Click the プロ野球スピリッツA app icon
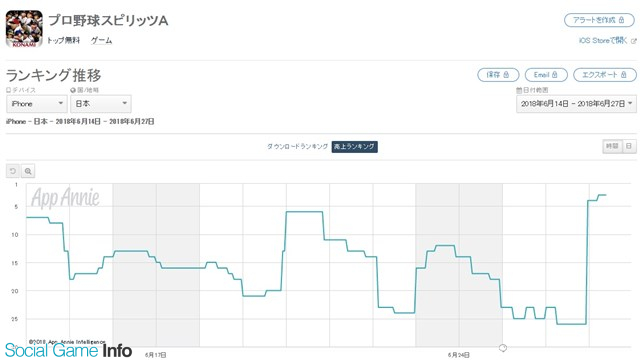Viewport: 640px width, 363px height. click(x=24, y=29)
